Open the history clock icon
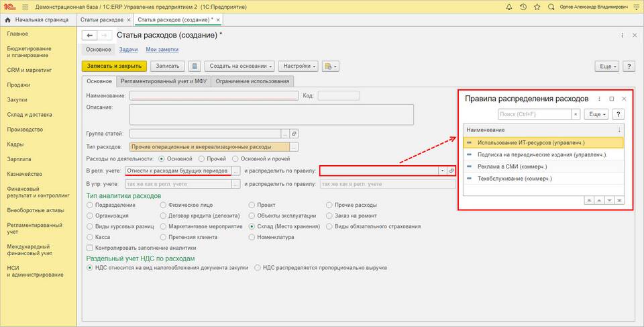Image resolution: width=644 pixels, height=327 pixels. coord(523,7)
